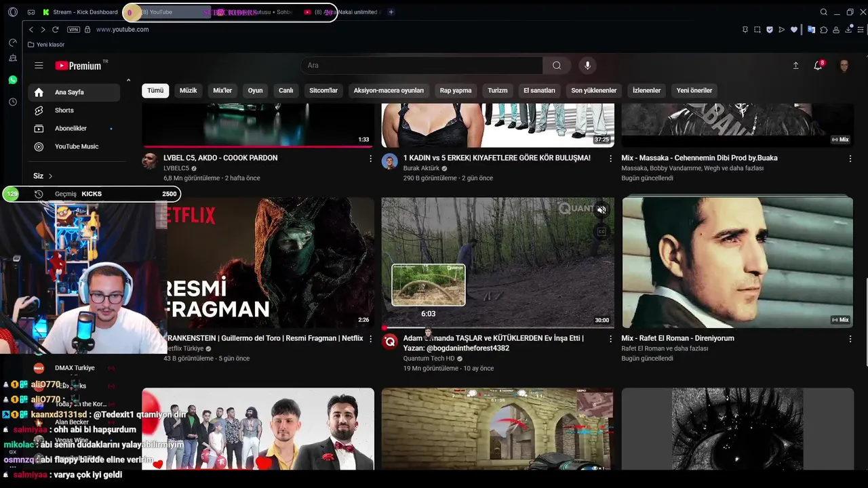Screen dimensions: 868x488
Task: Open the Quantum Tech HD channel link
Action: 429,359
